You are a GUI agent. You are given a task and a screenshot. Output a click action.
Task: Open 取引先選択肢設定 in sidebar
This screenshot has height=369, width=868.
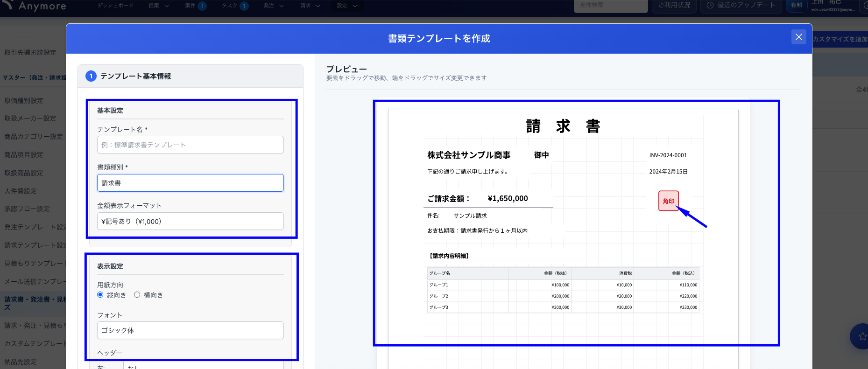(x=30, y=52)
